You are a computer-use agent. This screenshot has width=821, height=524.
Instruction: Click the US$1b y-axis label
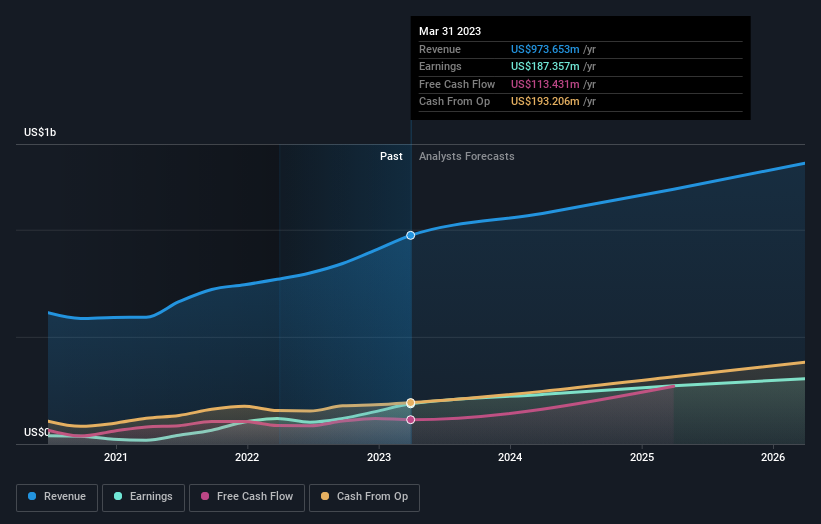point(40,132)
